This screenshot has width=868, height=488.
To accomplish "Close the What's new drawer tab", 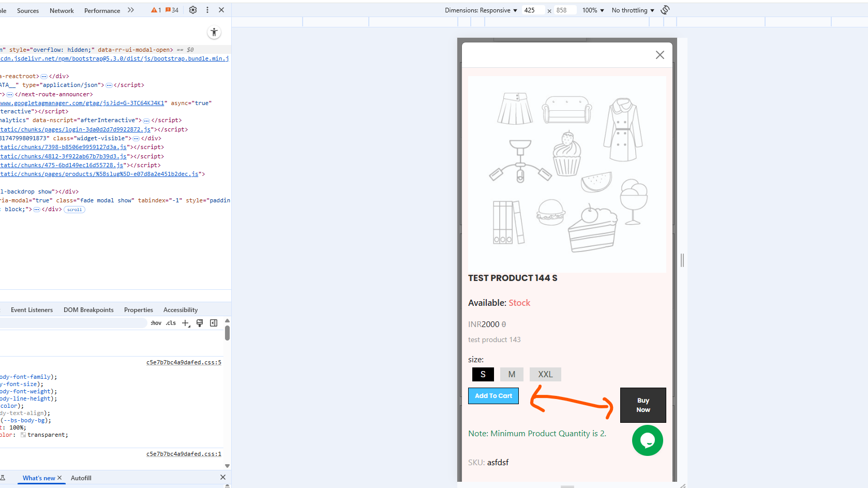I will [59, 478].
